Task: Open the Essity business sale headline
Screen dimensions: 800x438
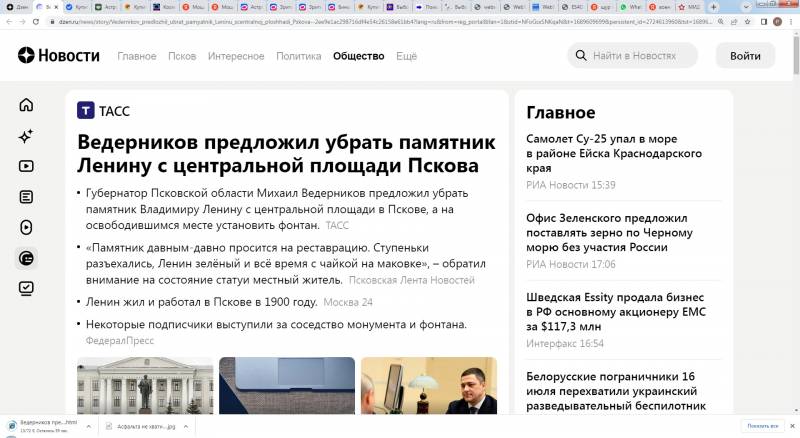Action: [615, 312]
